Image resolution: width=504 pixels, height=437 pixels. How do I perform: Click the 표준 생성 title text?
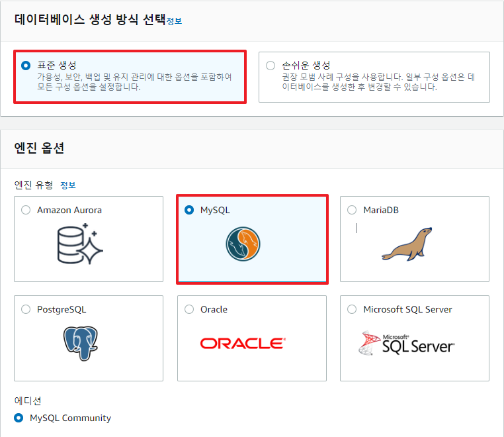[x=57, y=66]
